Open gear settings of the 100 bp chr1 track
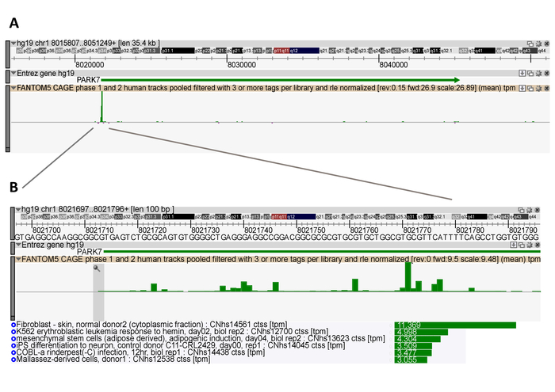 point(530,210)
